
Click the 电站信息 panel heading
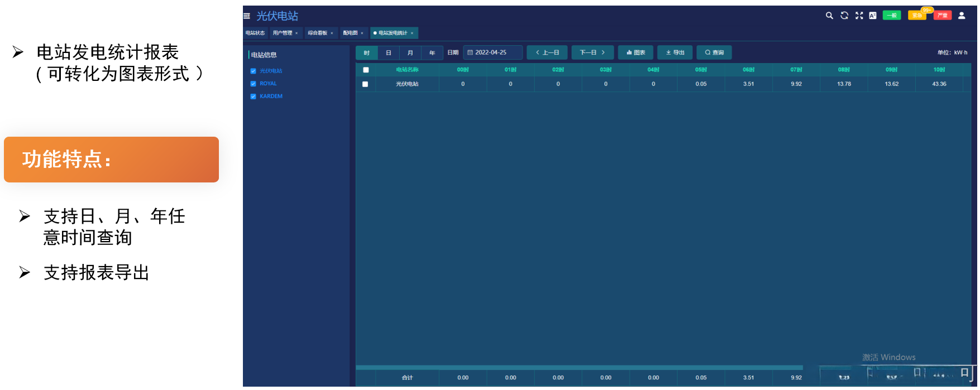pos(264,55)
